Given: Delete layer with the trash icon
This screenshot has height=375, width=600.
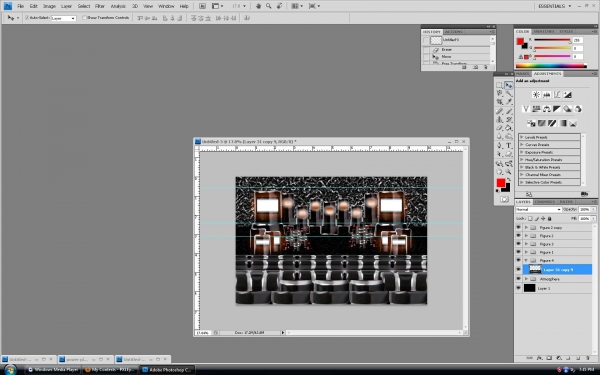Looking at the screenshot, I should pos(588,358).
